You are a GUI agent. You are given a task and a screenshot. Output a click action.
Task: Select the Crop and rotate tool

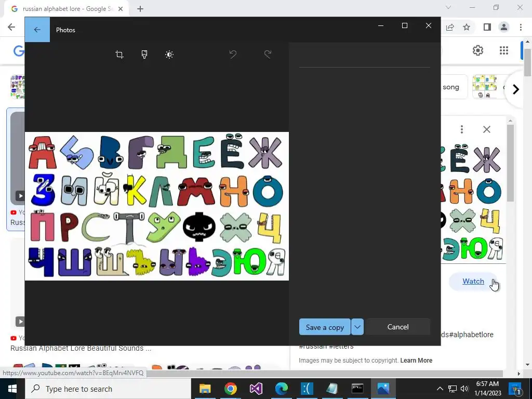point(119,54)
